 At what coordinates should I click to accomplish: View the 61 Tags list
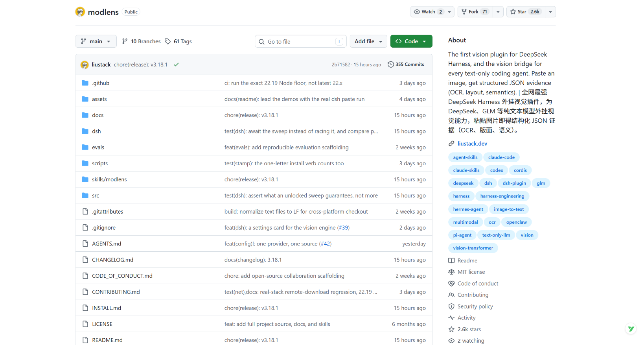178,41
